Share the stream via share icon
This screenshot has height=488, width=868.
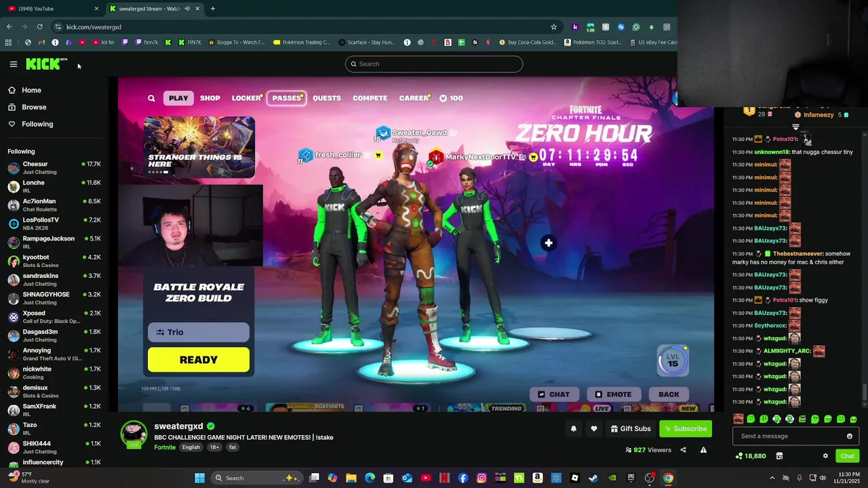(x=683, y=450)
